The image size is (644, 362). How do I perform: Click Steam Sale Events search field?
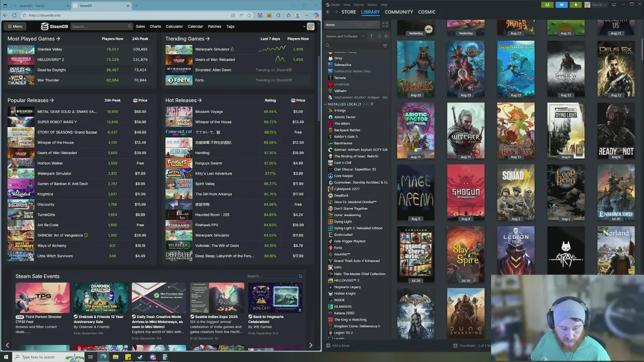pos(274,276)
